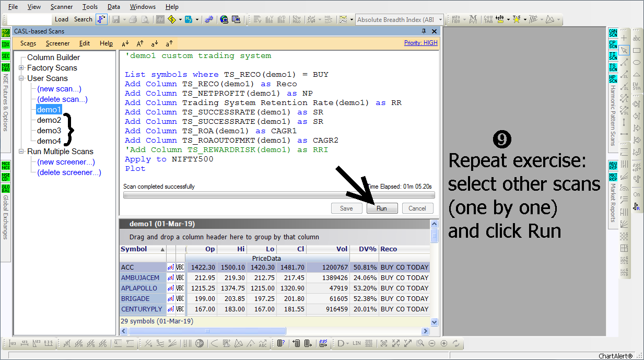
Task: Open the Absolute Breadth Index dropdown
Action: point(441,20)
